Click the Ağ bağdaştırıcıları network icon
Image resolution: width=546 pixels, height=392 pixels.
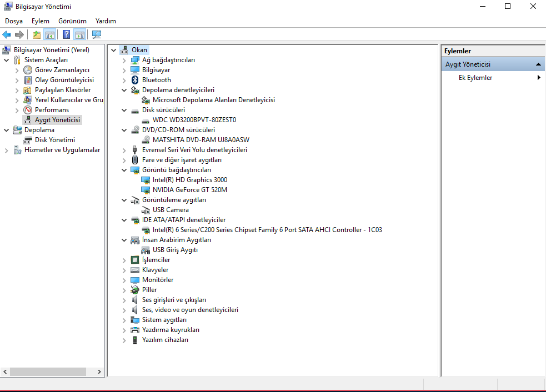135,60
